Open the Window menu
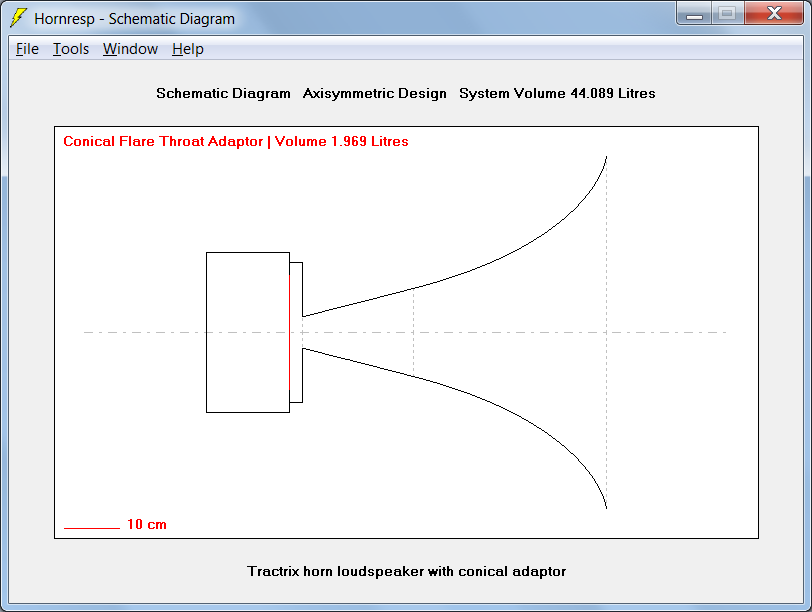 click(130, 49)
